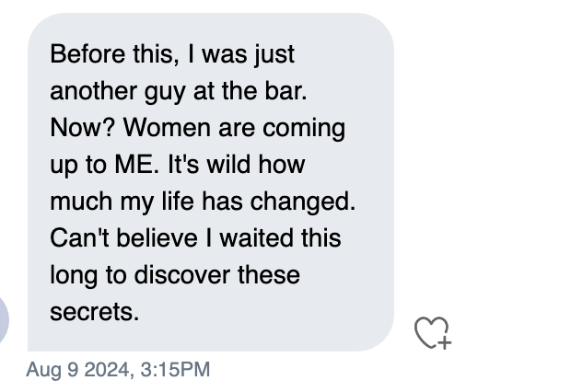Select the gray message bubble background

click(x=211, y=182)
